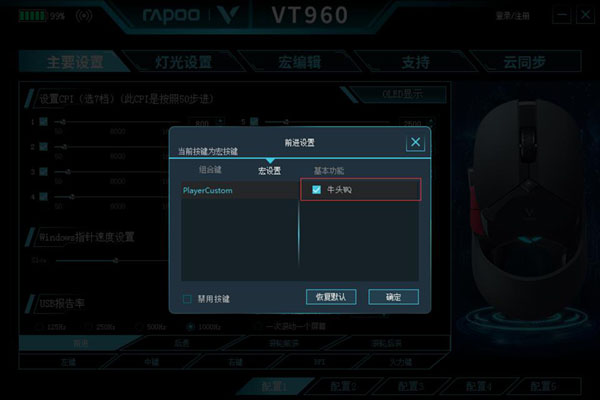
Task: Click the 恢复默认 button
Action: pos(331,297)
